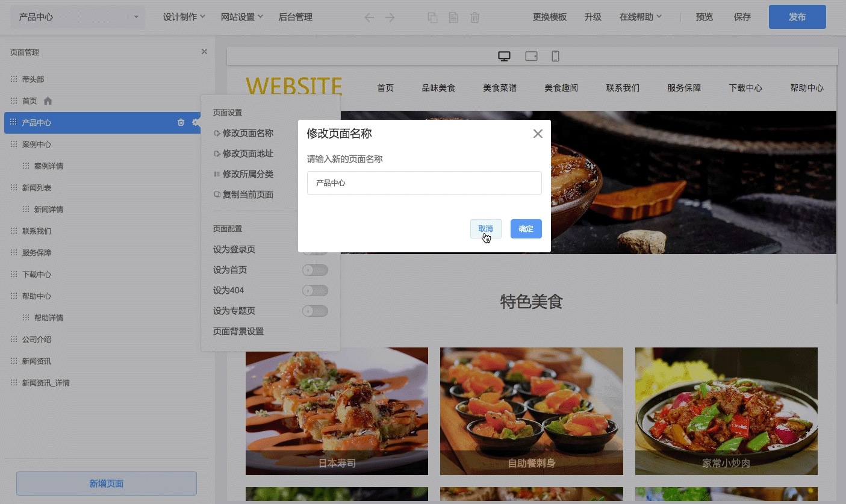
Task: Open the 自助餐刺身 food thumbnail
Action: 532,411
